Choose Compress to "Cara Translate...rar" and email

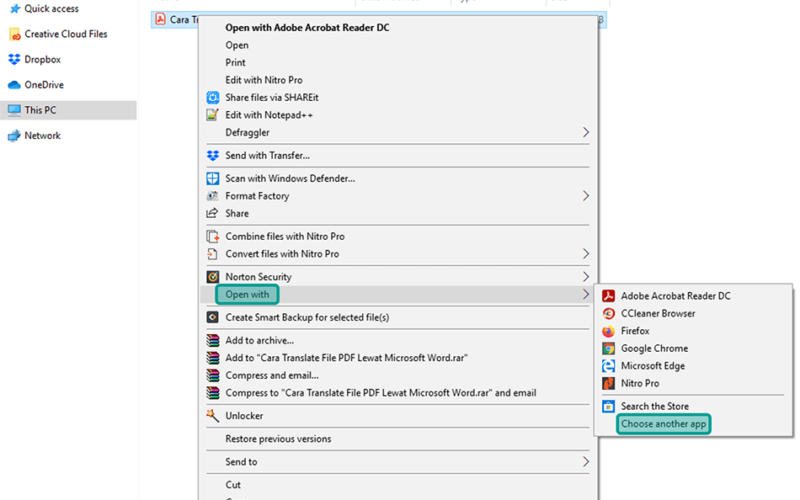click(x=381, y=393)
